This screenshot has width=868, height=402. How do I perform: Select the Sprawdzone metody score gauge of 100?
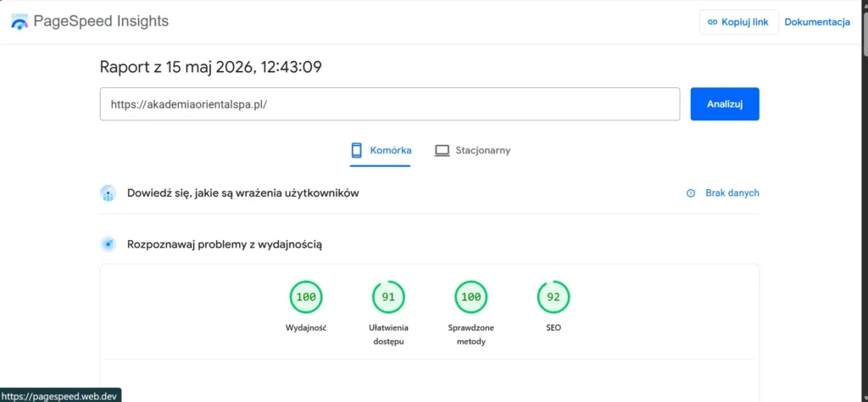point(471,297)
